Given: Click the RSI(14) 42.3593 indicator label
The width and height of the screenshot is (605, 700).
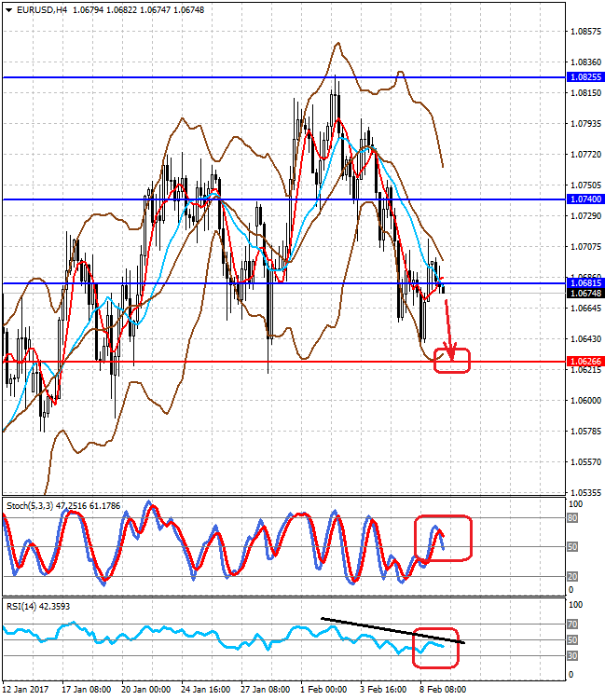Looking at the screenshot, I should pos(38,606).
